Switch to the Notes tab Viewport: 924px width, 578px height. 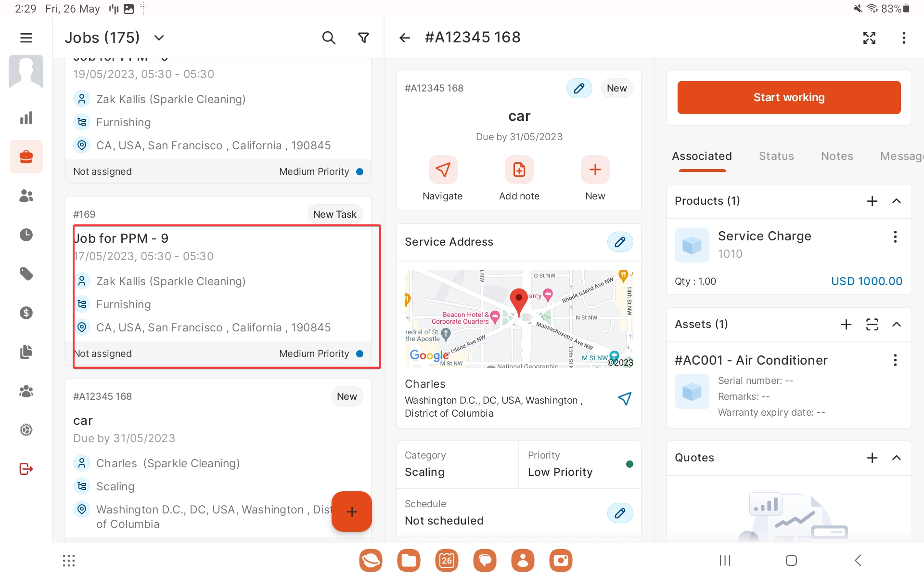[x=837, y=156]
